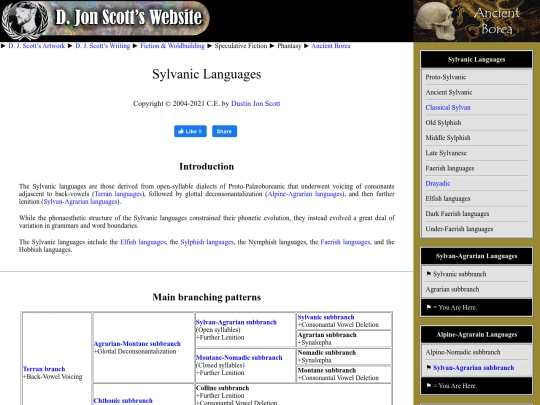The image size is (540, 405).
Task: Open Chthonic subbranch table link
Action: point(123,401)
